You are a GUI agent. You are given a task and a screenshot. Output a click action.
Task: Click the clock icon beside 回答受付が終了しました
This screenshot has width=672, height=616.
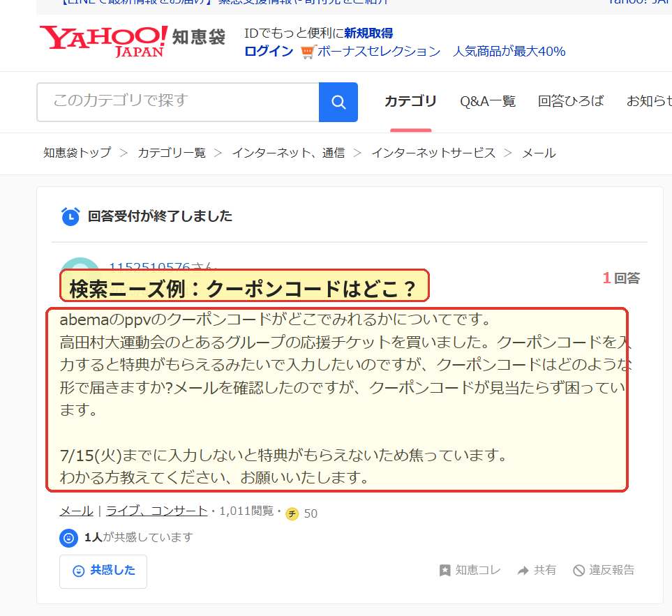70,216
